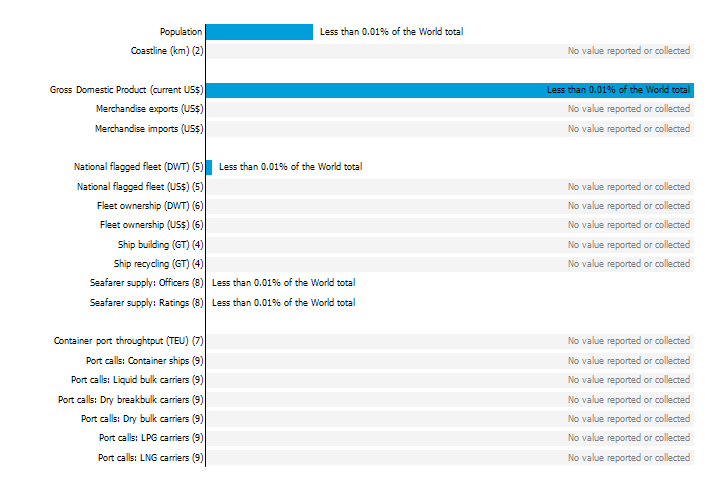Click the Fleet ownership (DWT) grey bar

pyautogui.click(x=450, y=206)
